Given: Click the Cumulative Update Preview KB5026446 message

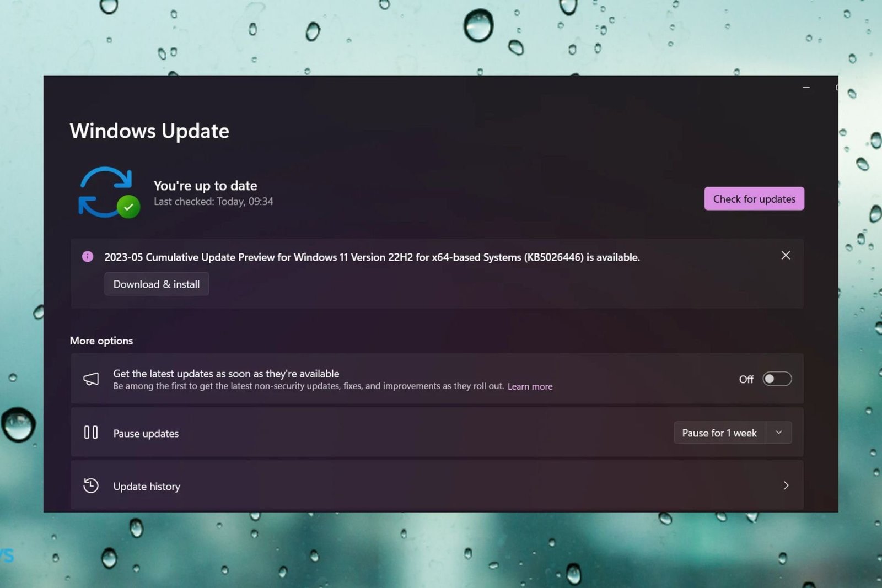Looking at the screenshot, I should coord(372,257).
